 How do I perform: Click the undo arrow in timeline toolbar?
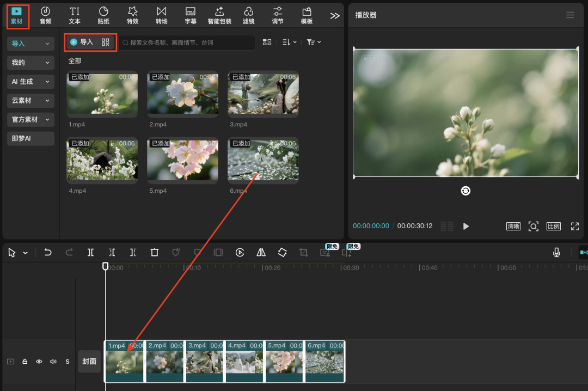(48, 253)
